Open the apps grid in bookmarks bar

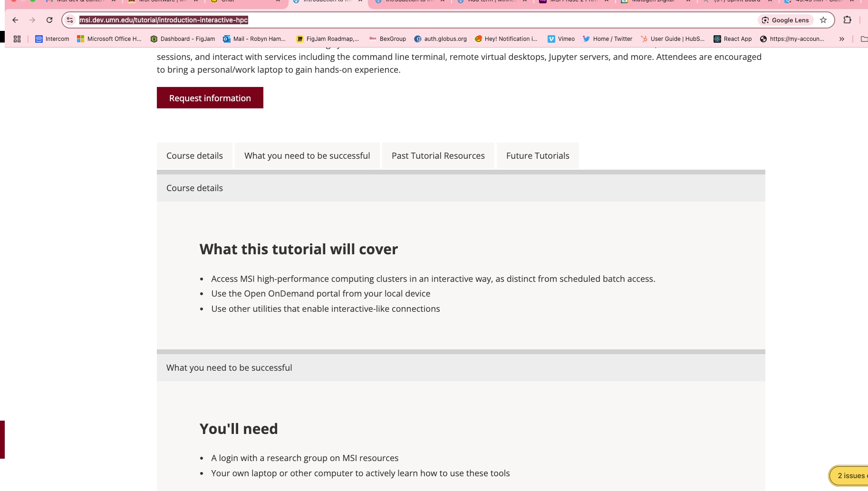[17, 39]
